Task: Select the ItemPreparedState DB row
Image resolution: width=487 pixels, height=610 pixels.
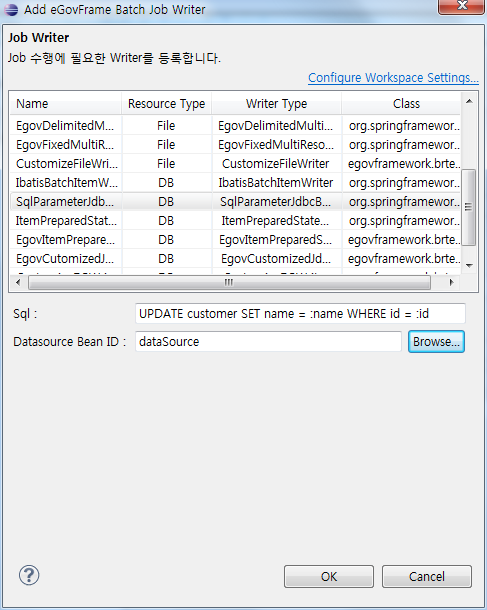Action: pos(235,221)
